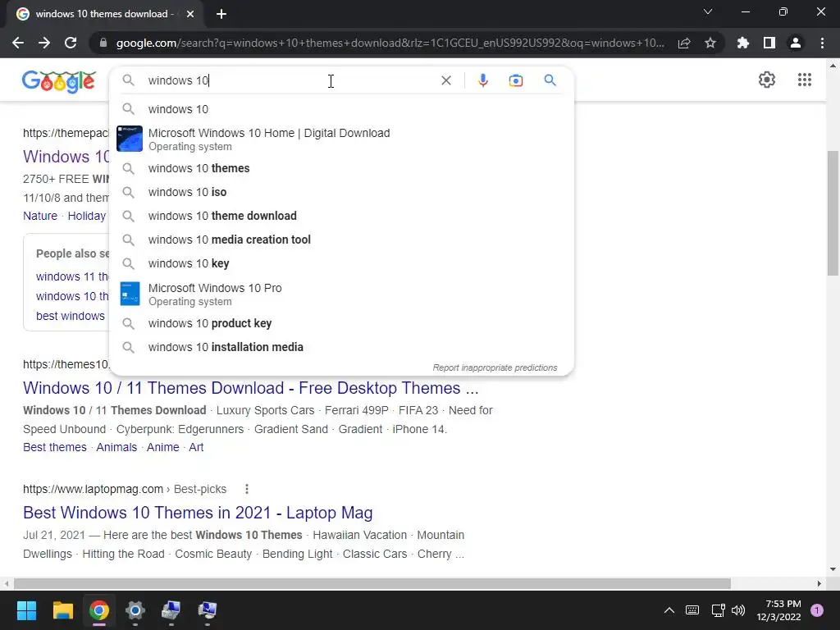Click the horizontal scrollbar thumb
Image resolution: width=840 pixels, height=630 pixels.
point(372,583)
